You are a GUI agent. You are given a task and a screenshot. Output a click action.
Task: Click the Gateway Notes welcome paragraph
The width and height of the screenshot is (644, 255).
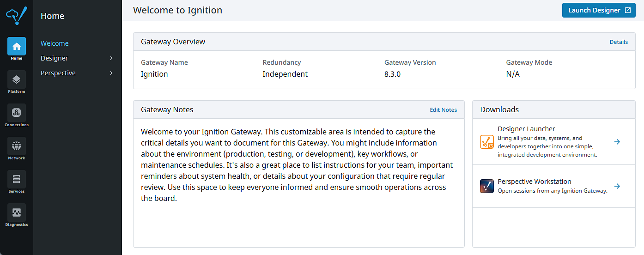pyautogui.click(x=297, y=165)
